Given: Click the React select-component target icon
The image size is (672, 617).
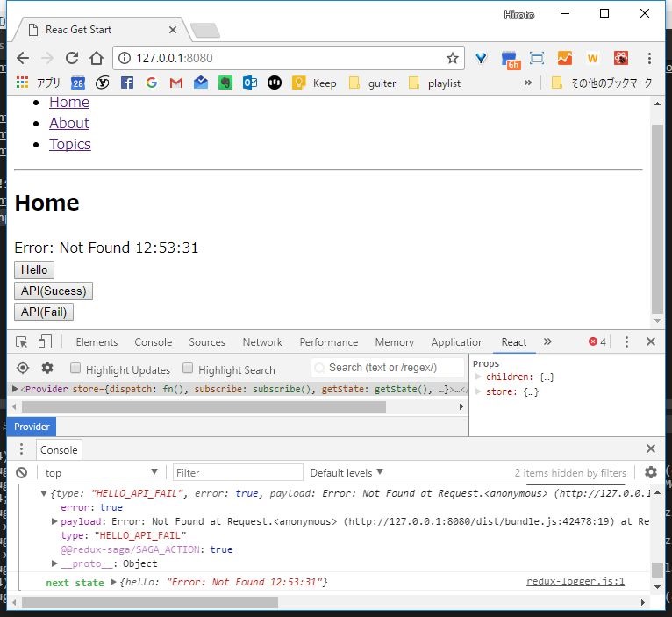Looking at the screenshot, I should [x=23, y=369].
